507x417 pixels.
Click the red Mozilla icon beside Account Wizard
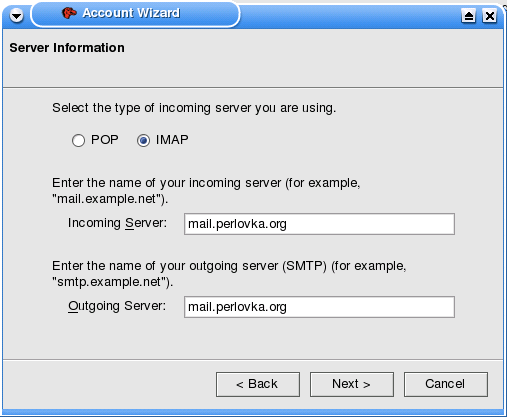[69, 13]
